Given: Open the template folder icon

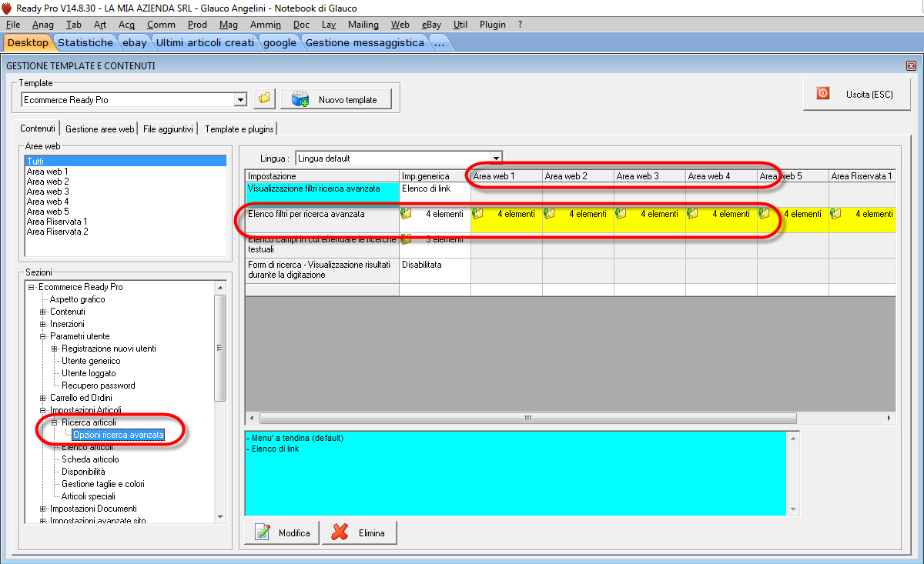Looking at the screenshot, I should pos(264,98).
